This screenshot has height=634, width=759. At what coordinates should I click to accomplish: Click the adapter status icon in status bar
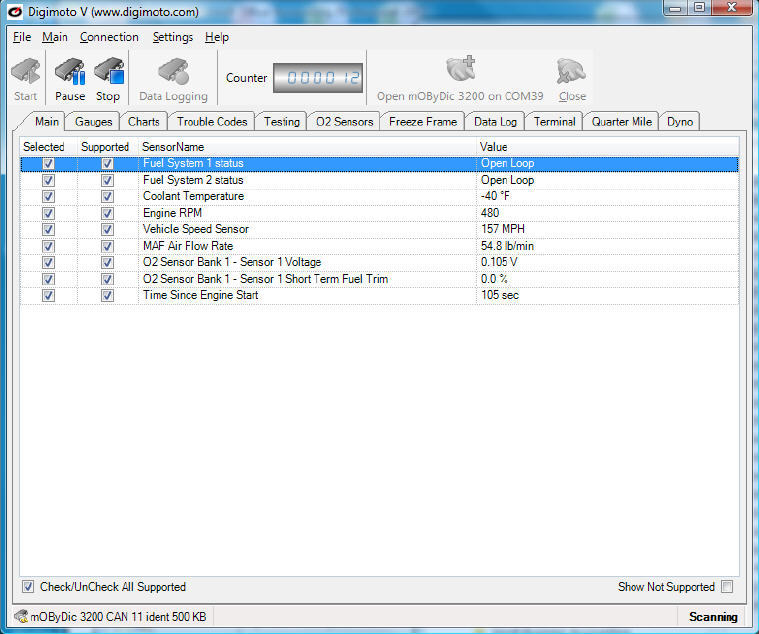coord(21,616)
